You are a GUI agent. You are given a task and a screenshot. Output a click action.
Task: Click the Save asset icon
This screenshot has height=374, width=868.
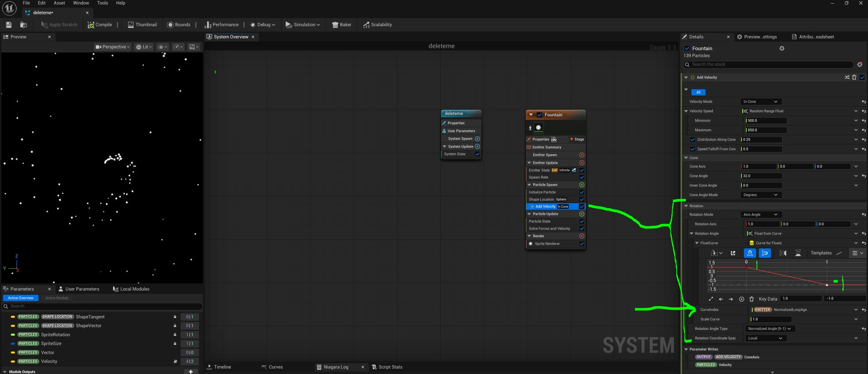pos(9,25)
